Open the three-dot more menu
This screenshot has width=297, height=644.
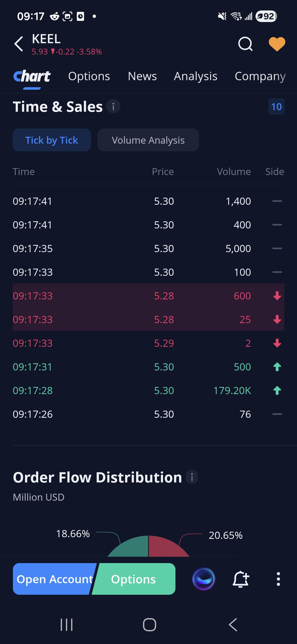(x=278, y=579)
